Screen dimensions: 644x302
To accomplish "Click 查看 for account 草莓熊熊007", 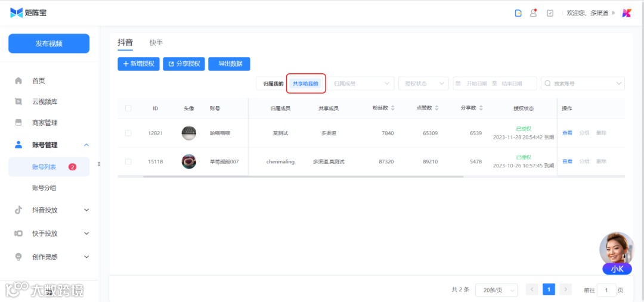I will click(x=567, y=161).
